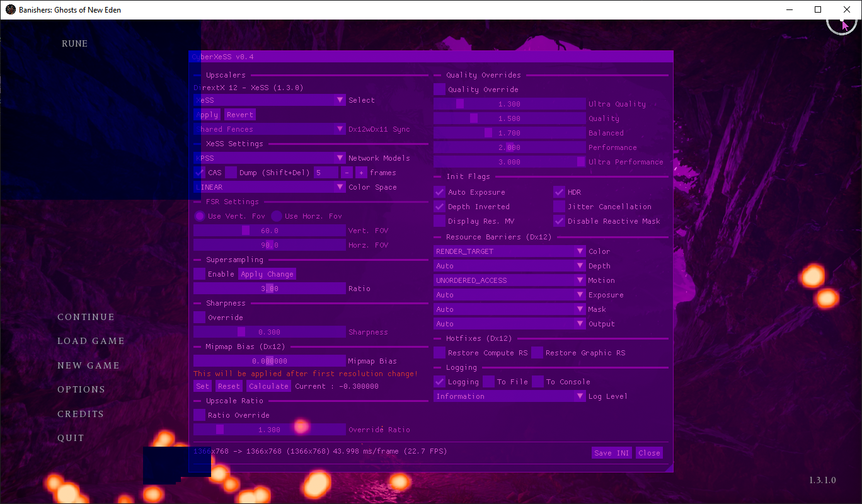Screen dimensions: 862x504
Task: Click the Sharpness value slider
Action: click(270, 332)
